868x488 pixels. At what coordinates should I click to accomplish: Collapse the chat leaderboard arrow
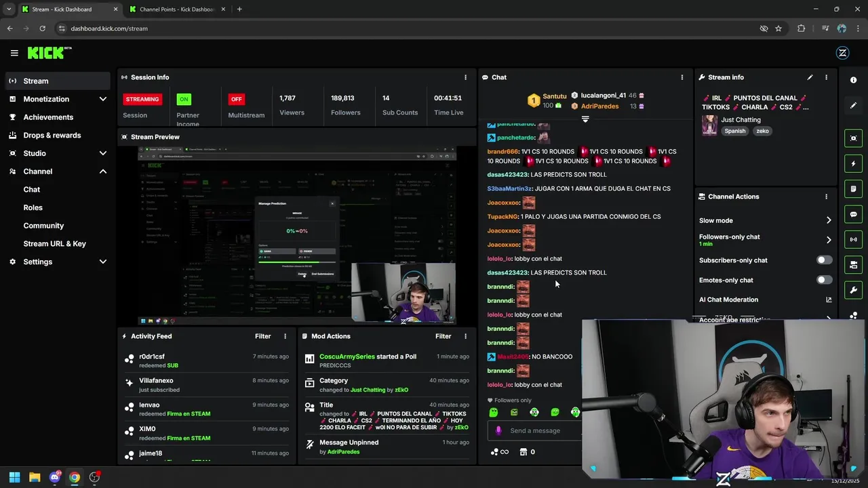[585, 119]
